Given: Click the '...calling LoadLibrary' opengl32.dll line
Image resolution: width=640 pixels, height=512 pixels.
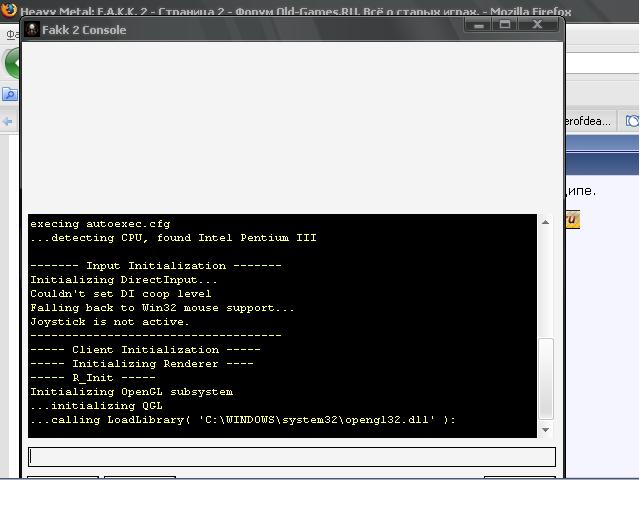Looking at the screenshot, I should (243, 420).
